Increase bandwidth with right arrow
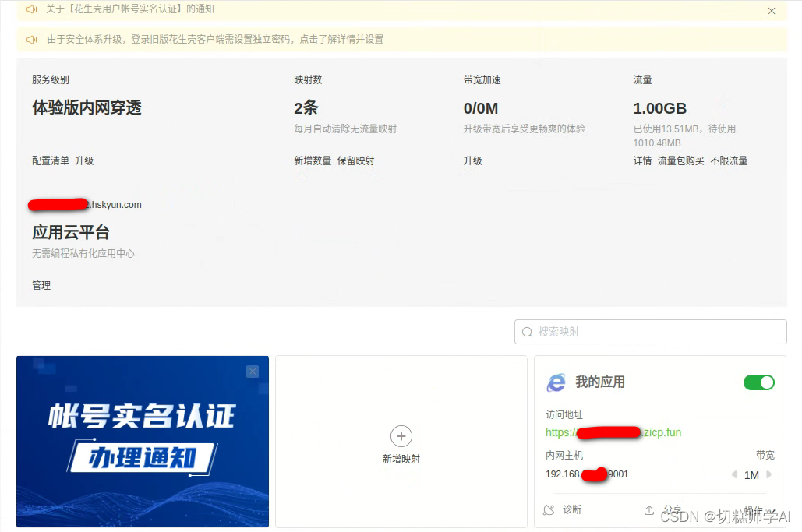 tap(768, 475)
